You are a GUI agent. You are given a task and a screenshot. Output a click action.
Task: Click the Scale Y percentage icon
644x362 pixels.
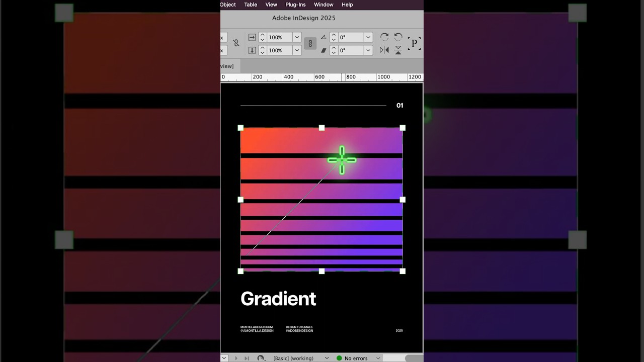point(252,50)
